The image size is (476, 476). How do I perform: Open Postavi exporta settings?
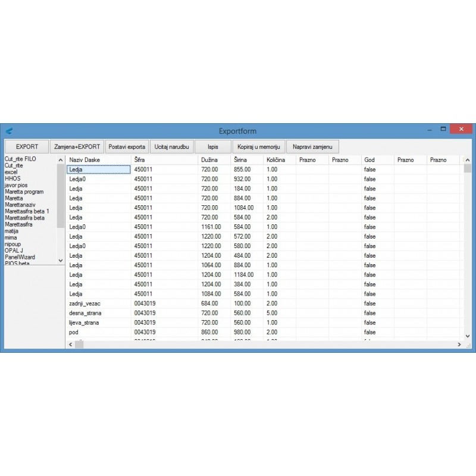click(x=127, y=146)
